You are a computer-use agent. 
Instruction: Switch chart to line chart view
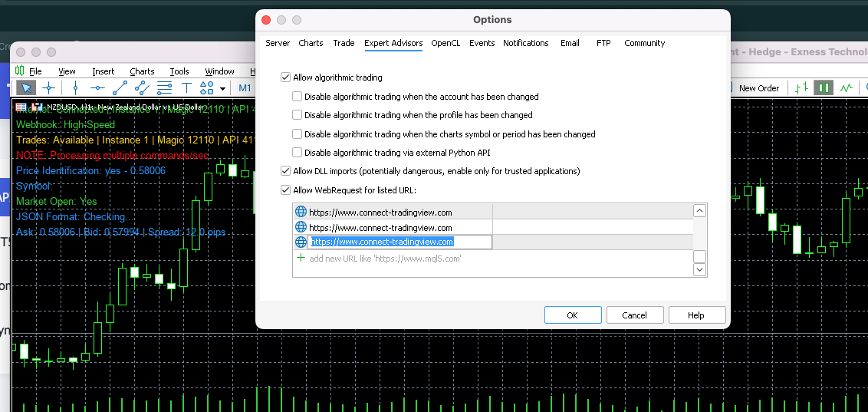coord(846,88)
